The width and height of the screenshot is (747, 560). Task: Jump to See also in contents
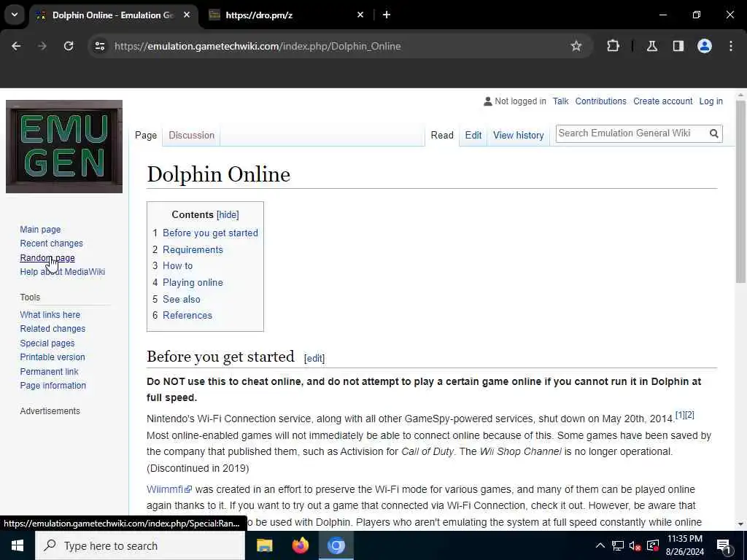(x=182, y=299)
